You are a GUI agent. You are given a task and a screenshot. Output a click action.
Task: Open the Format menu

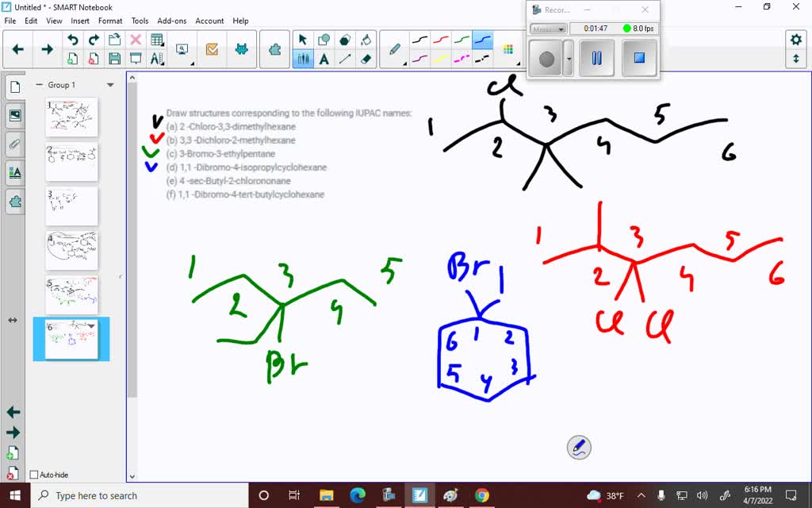110,21
